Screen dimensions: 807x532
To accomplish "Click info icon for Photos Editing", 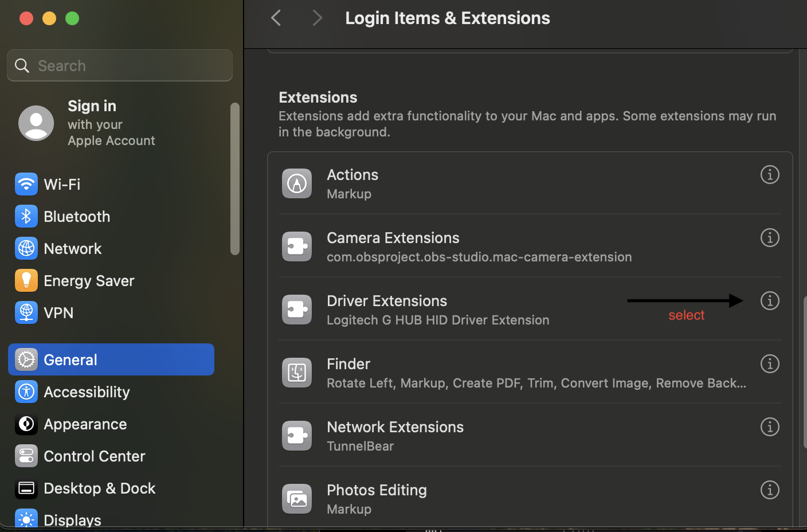I will click(769, 490).
